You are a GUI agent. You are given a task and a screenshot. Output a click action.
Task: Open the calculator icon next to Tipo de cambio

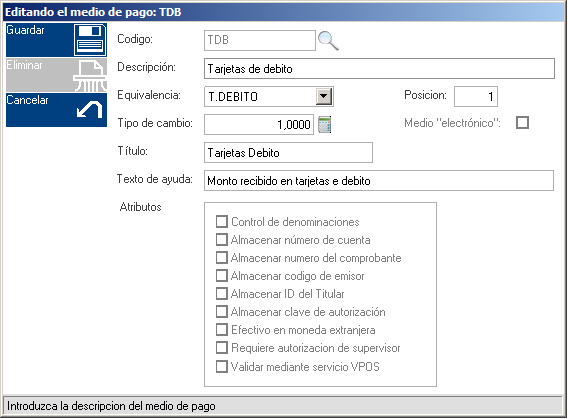[x=325, y=125]
